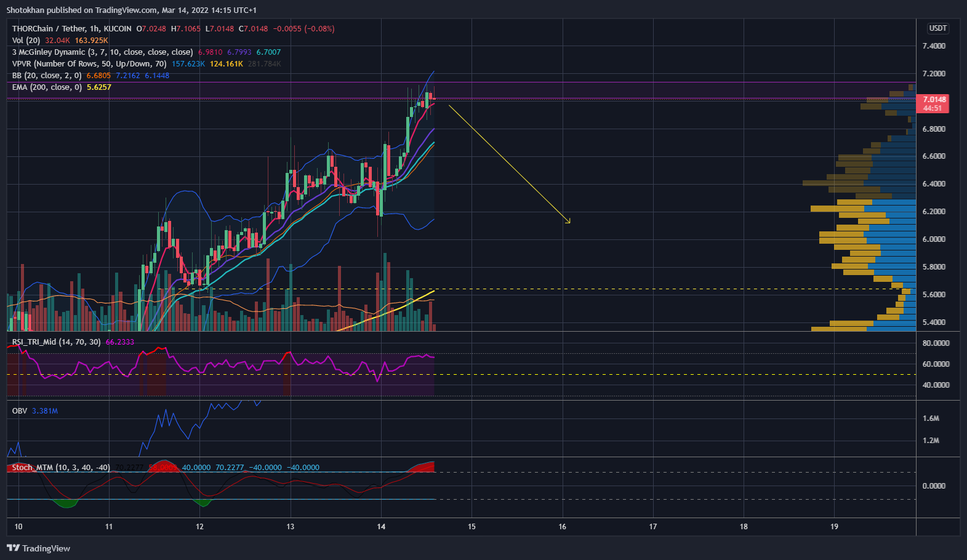Click VPVR down volume 124.161K
This screenshot has width=967, height=560.
pos(227,64)
